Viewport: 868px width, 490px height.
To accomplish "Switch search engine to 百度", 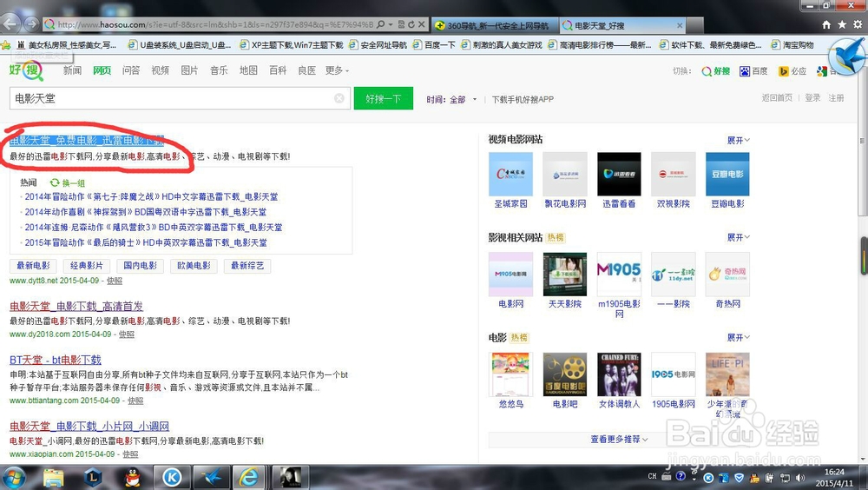I will (753, 71).
